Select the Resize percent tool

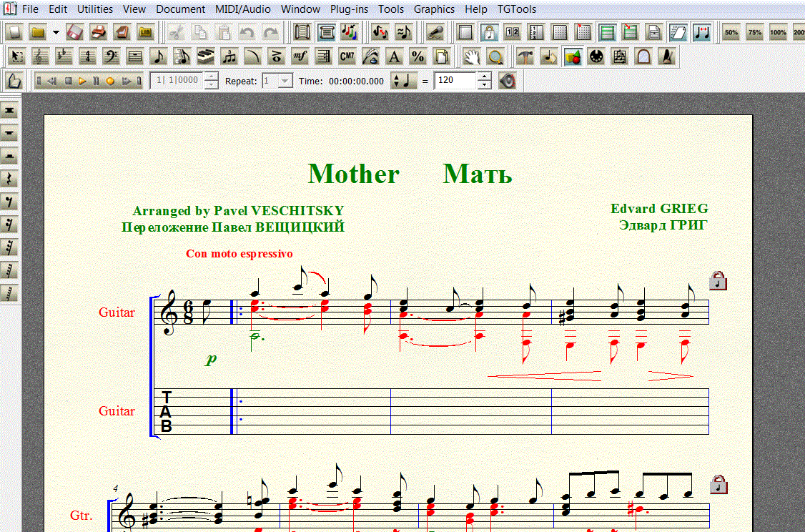coord(418,56)
